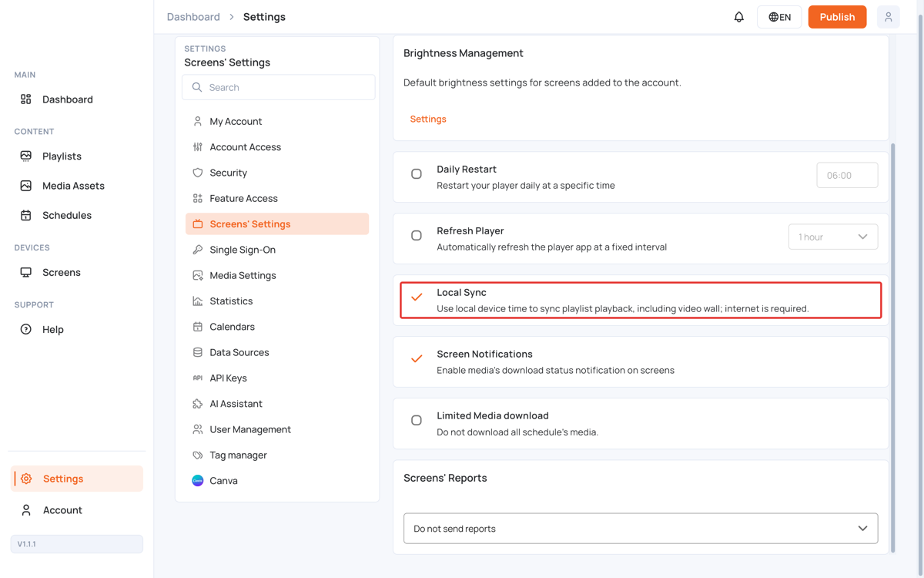Viewport: 924px width, 578px height.
Task: Click the Calendars icon in settings list
Action: pos(198,327)
